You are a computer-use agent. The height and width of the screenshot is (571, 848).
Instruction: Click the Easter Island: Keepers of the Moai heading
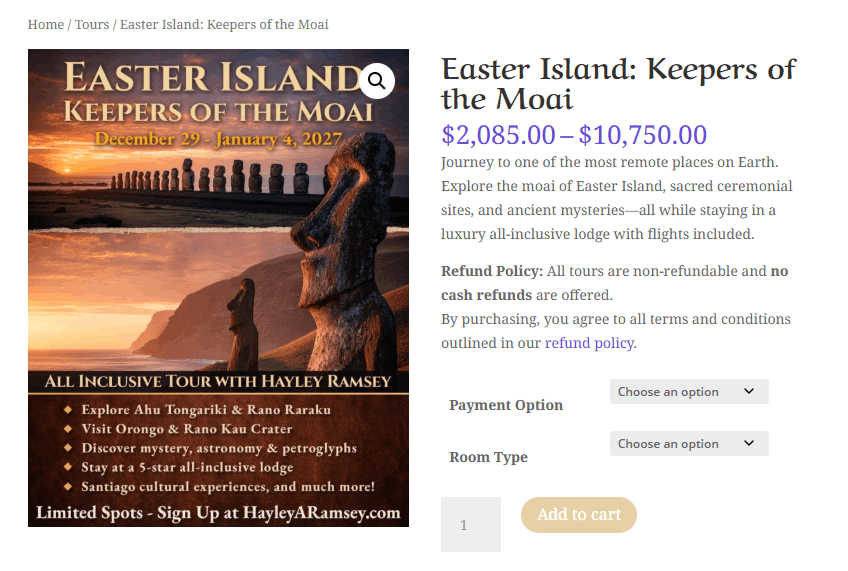[x=618, y=84]
